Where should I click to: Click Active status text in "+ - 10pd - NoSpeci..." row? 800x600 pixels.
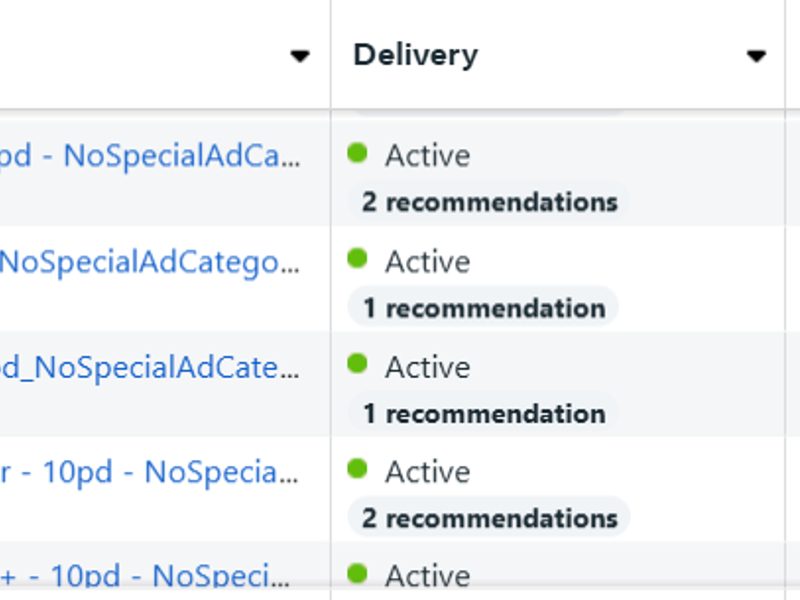click(x=427, y=576)
